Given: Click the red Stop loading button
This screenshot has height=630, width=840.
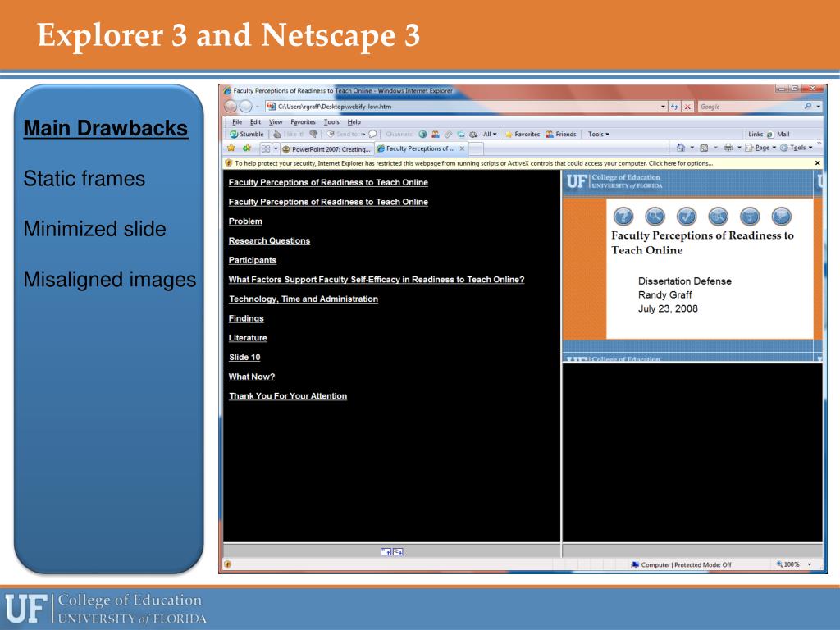Looking at the screenshot, I should pyautogui.click(x=688, y=107).
